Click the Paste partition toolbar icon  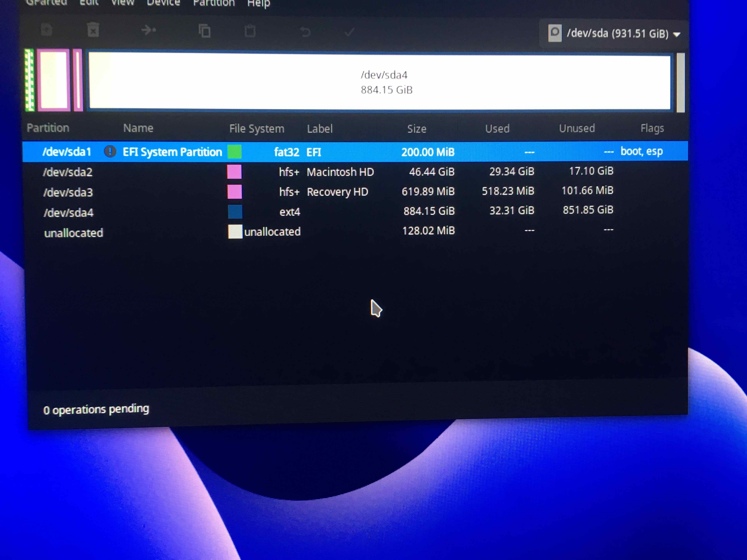point(250,31)
